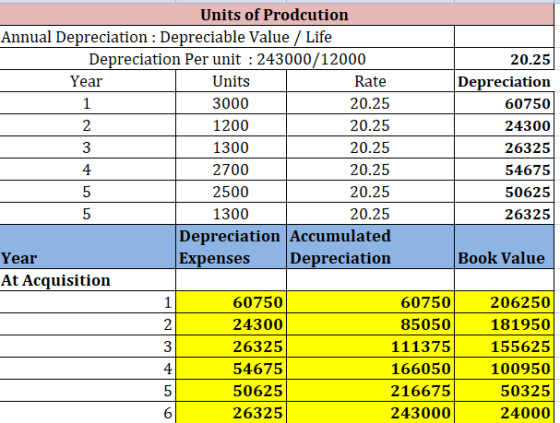Select 'Depreciation Per unit : 243000/12000' cell

(x=227, y=59)
